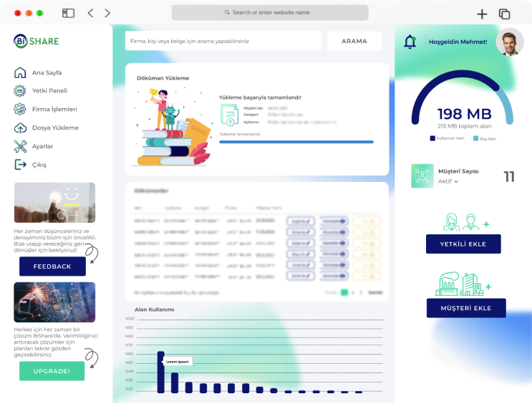Viewport: 532px width, 404px height.
Task: Click the upload progress bar
Action: coord(296,142)
